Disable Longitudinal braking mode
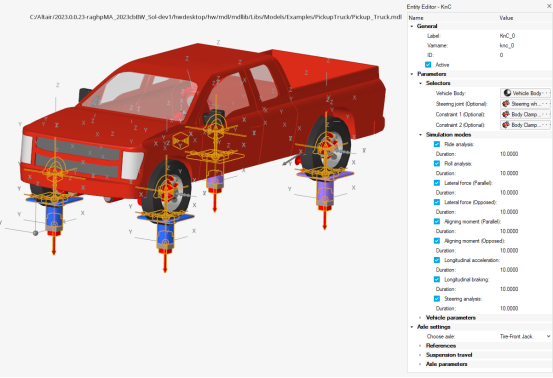Screen dimensions: 553x378 pos(437,279)
